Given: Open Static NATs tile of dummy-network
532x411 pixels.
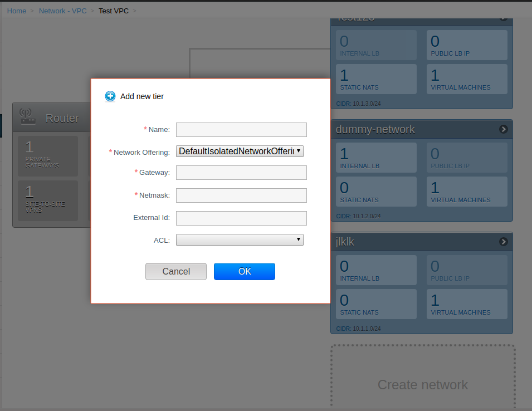Looking at the screenshot, I should point(376,192).
